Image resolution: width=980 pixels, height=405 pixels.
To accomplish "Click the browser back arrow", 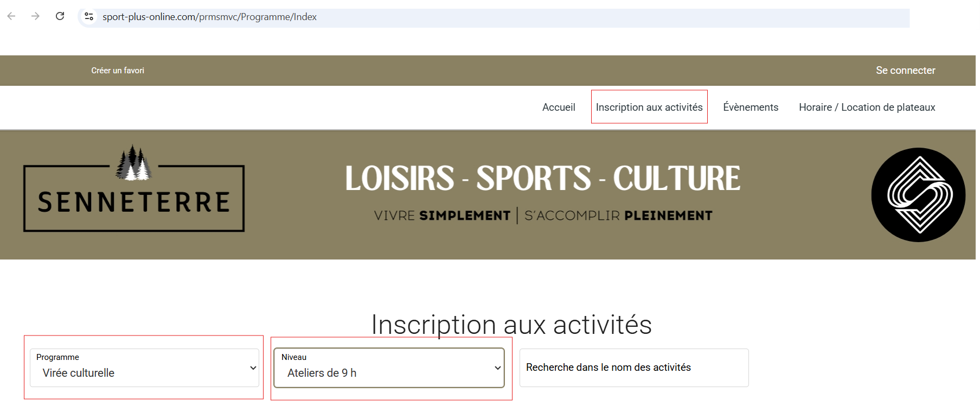I will 11,16.
